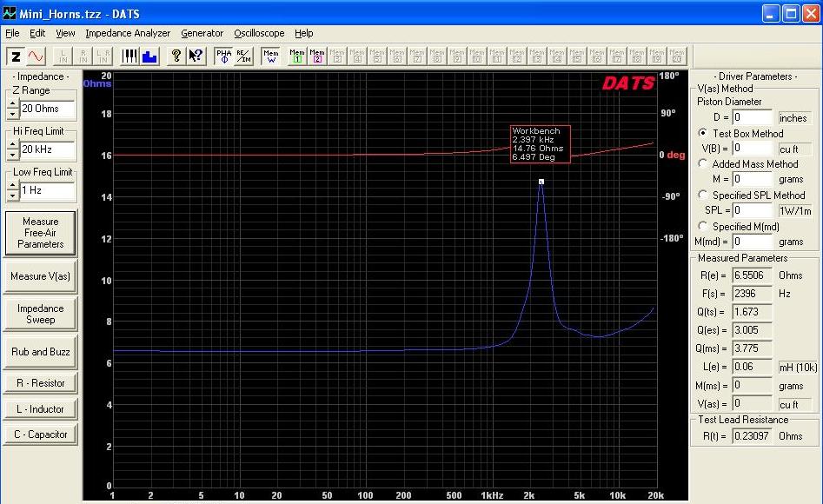This screenshot has height=504, width=823.
Task: Select the Mem 20 memory slot
Action: (x=676, y=56)
